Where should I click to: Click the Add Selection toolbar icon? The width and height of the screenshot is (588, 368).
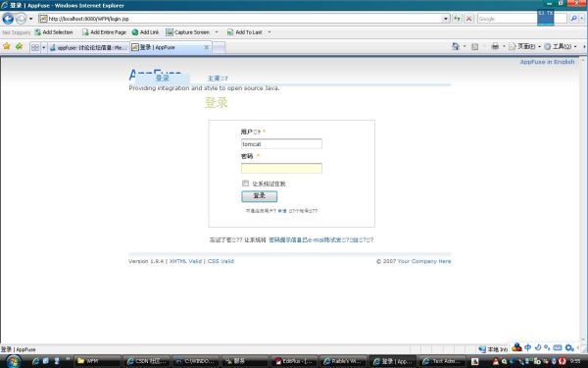point(38,32)
